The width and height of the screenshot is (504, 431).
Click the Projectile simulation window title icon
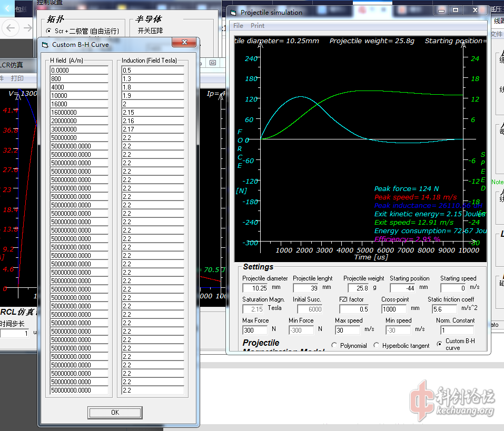(233, 12)
